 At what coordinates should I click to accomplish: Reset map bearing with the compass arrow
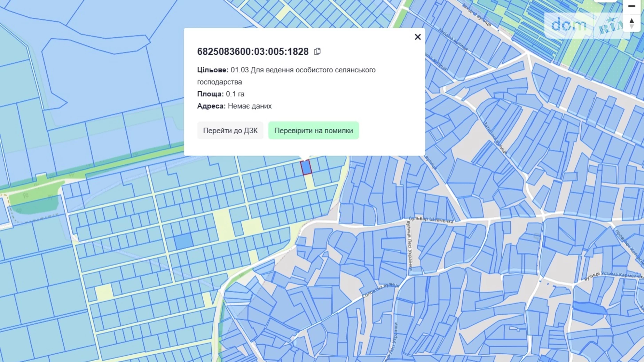(x=631, y=23)
